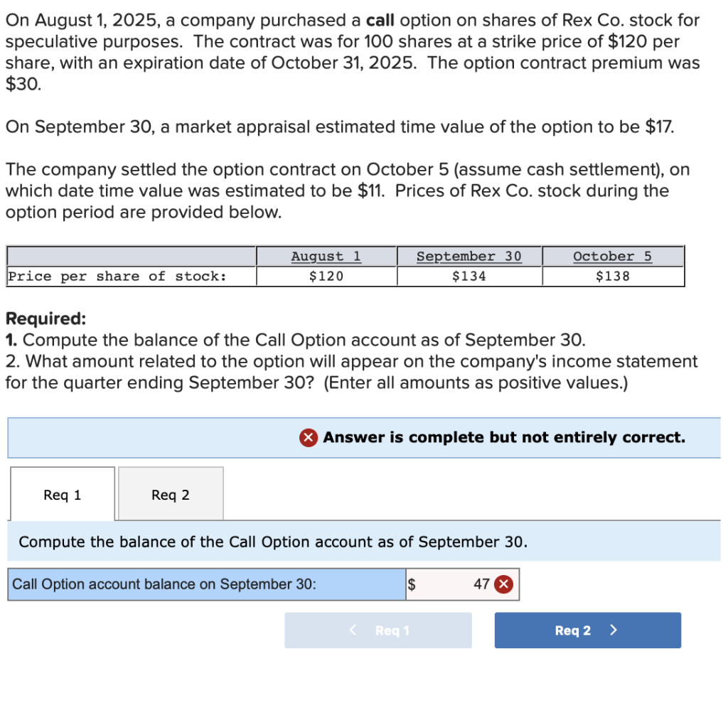Viewport: 728px width, 713px height.
Task: Click the August 1 column header
Action: [x=326, y=256]
